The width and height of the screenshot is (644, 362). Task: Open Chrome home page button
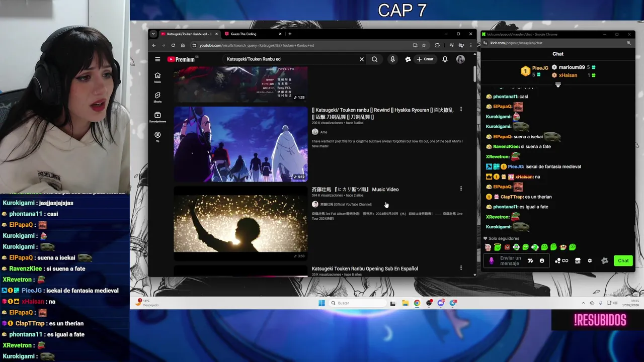(x=183, y=45)
